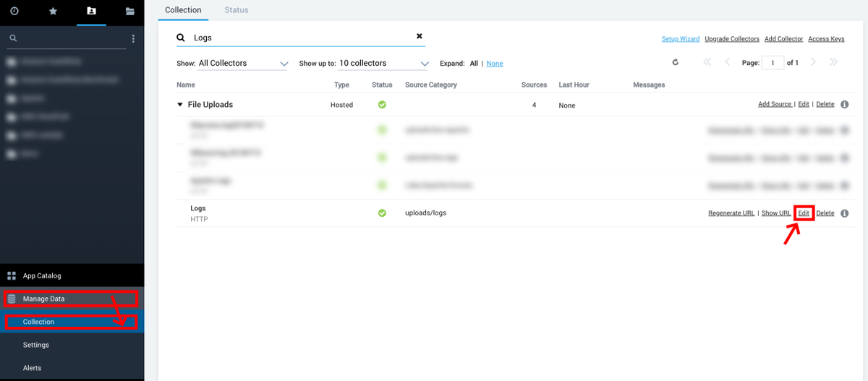Click the Logs search input field
This screenshot has width=868, height=381.
click(302, 37)
